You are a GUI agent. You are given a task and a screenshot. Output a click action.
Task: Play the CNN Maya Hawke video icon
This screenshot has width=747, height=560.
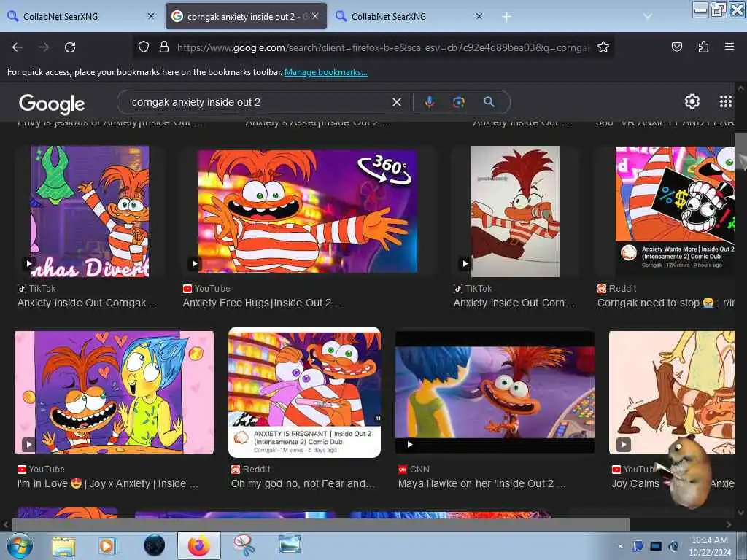(x=409, y=444)
